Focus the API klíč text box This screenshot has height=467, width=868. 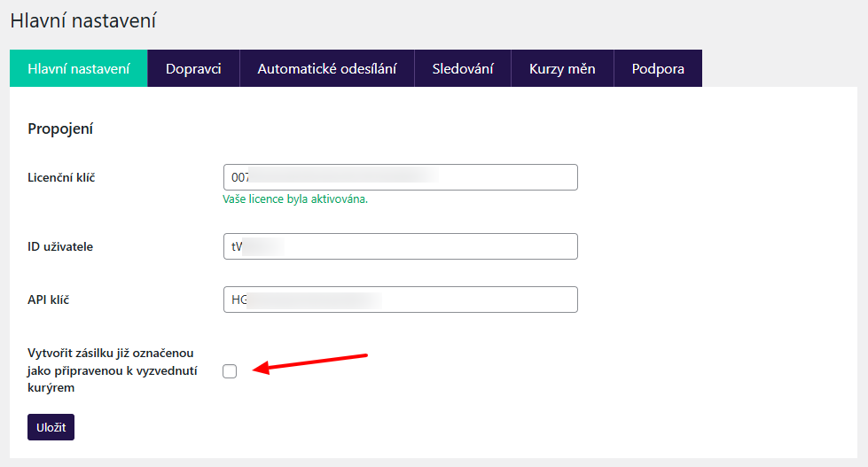tap(400, 300)
